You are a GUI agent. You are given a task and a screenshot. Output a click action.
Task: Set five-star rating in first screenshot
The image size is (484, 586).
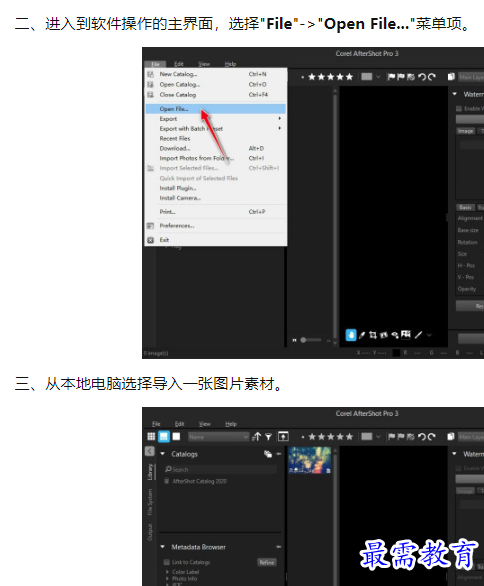point(349,77)
